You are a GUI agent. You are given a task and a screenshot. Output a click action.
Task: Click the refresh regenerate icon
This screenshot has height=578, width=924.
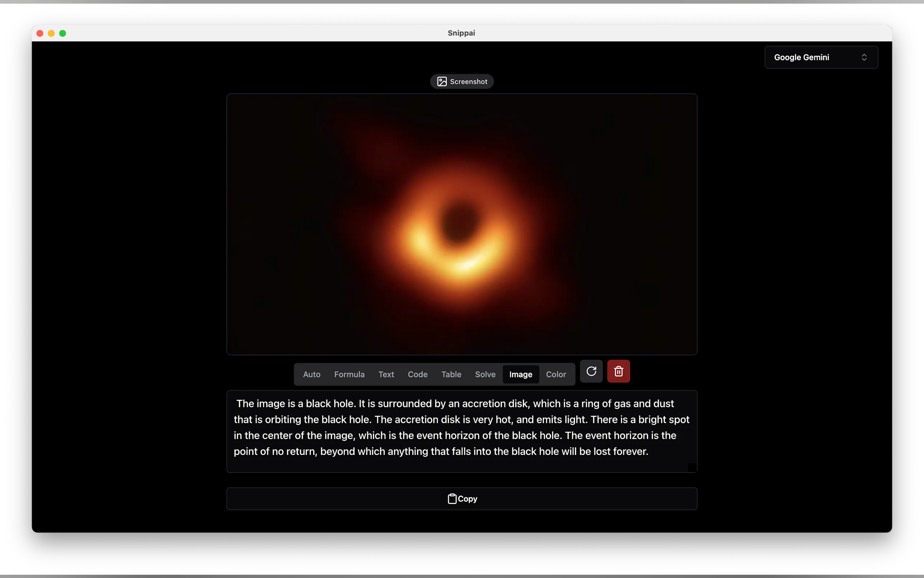point(591,371)
